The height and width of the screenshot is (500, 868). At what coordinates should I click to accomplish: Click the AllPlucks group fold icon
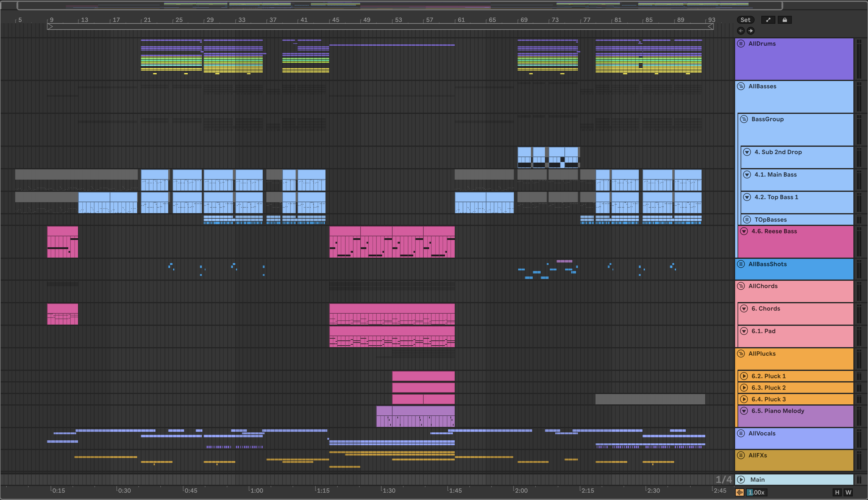741,354
